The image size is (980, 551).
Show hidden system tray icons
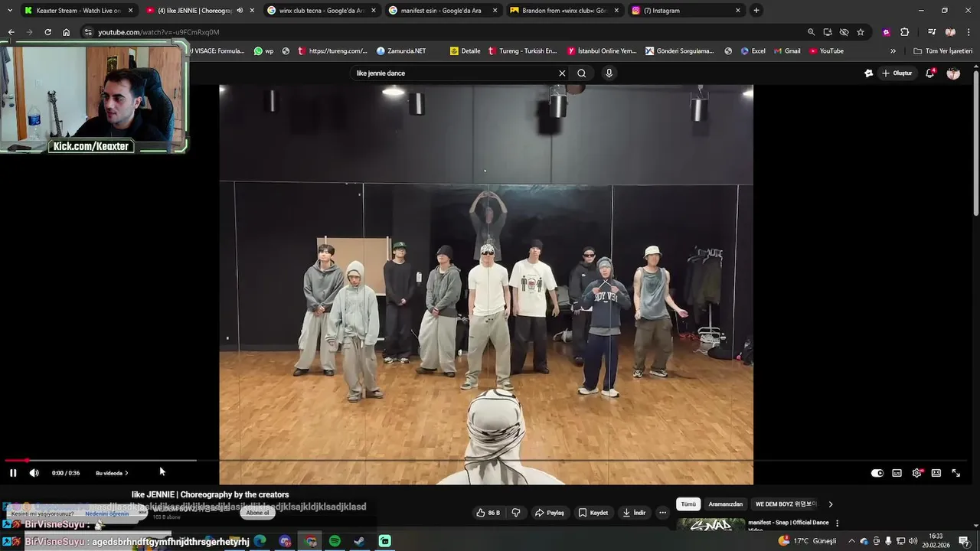click(851, 541)
